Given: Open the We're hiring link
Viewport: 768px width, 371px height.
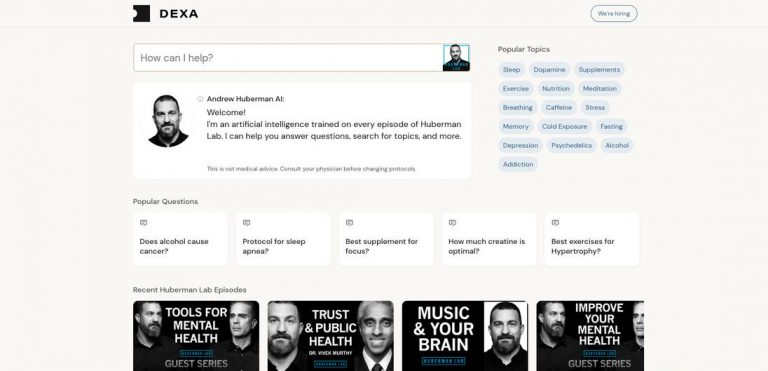Looking at the screenshot, I should coord(614,14).
